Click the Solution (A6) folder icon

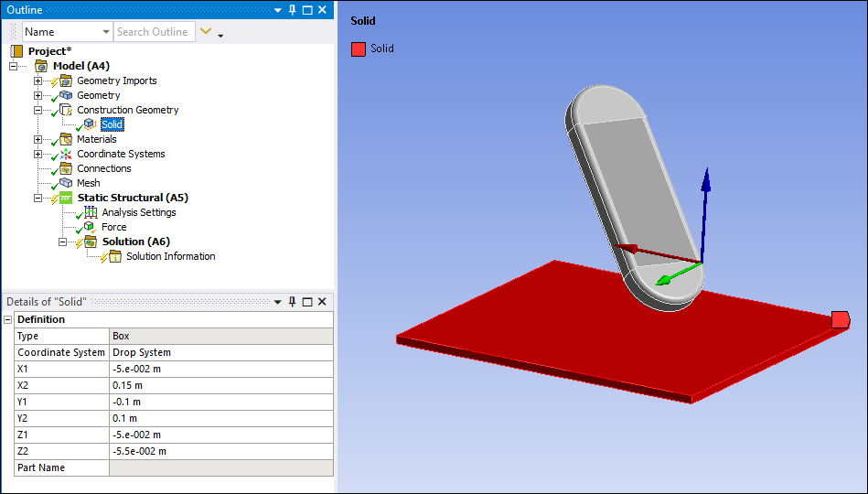[x=91, y=242]
